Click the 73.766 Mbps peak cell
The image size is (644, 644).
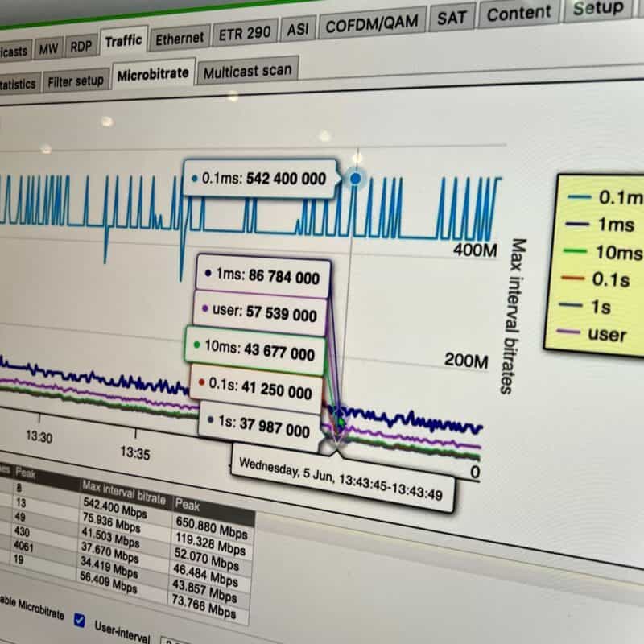[204, 607]
